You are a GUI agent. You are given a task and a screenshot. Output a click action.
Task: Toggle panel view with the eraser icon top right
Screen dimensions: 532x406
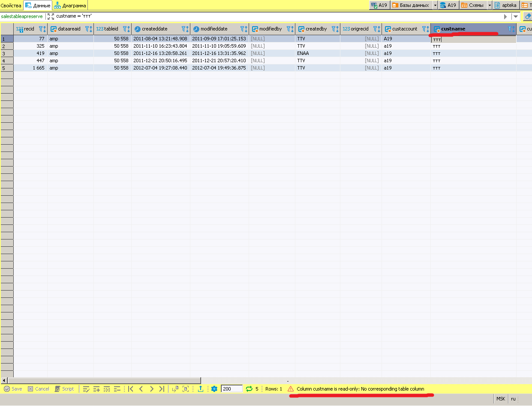[528, 16]
